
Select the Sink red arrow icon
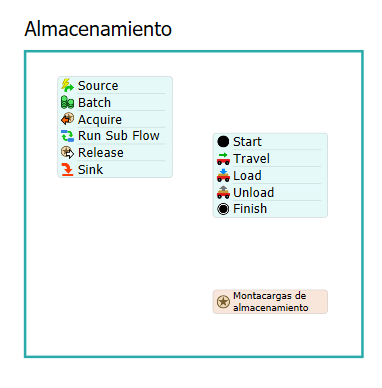click(67, 169)
